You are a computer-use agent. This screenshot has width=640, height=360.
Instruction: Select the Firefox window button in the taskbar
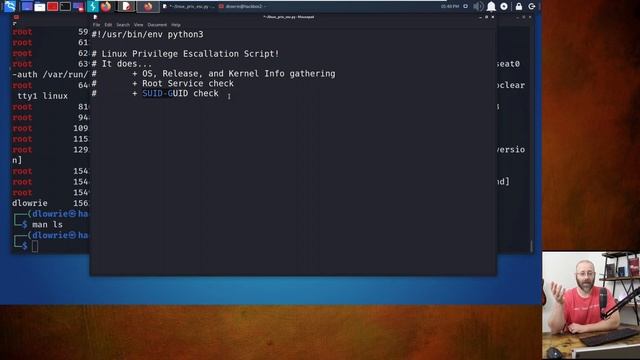148,6
